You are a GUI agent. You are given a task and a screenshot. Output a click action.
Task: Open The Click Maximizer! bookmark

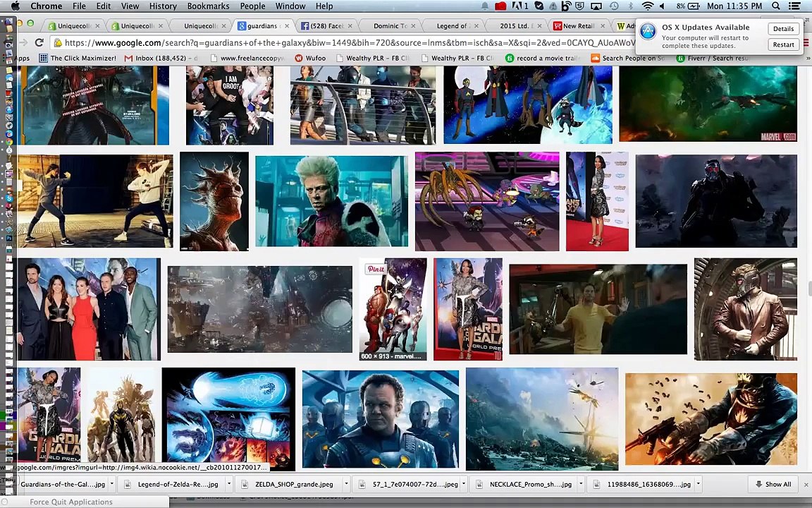coord(78,58)
